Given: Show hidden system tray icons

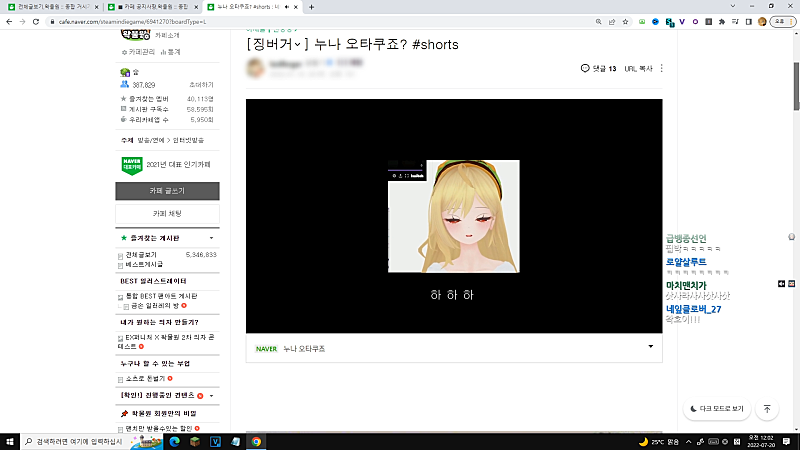Looking at the screenshot, I should coord(688,442).
